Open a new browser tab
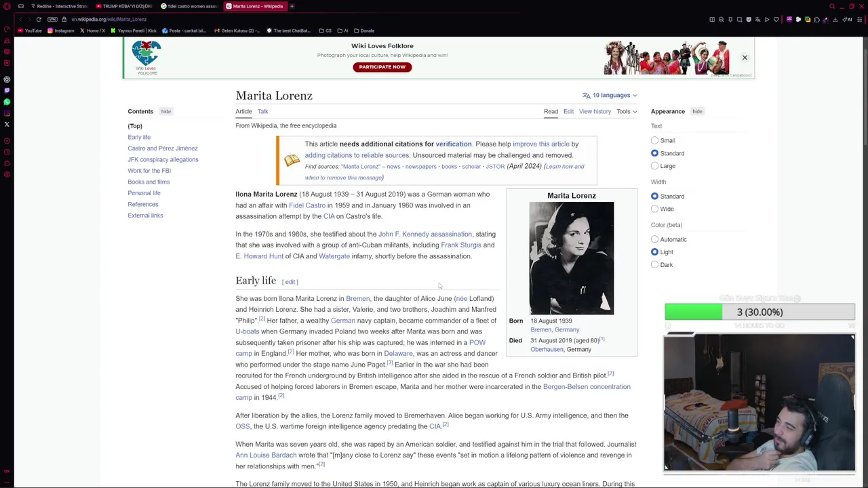Image resolution: width=868 pixels, height=488 pixels. (292, 6)
